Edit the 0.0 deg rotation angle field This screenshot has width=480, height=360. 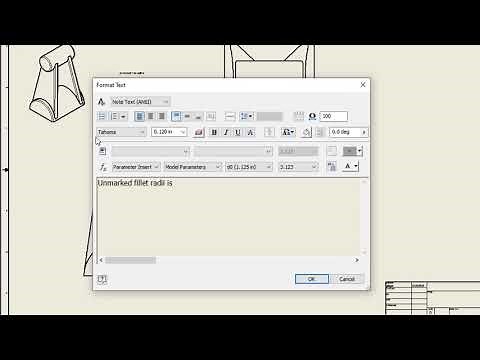(345, 132)
